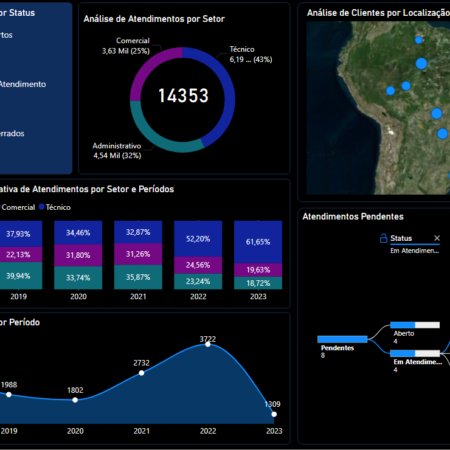
Task: Click the 3722 data point on area chart
Action: coord(208,344)
